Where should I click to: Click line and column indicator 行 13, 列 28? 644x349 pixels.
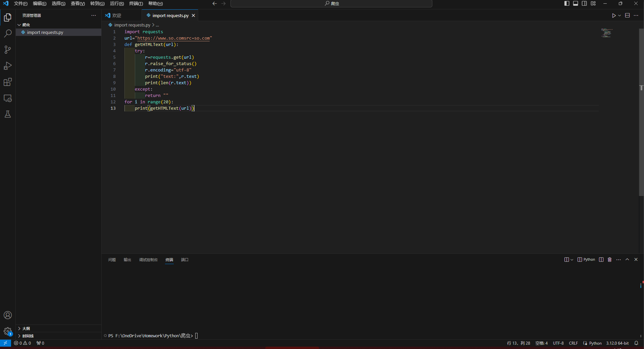tap(519, 343)
